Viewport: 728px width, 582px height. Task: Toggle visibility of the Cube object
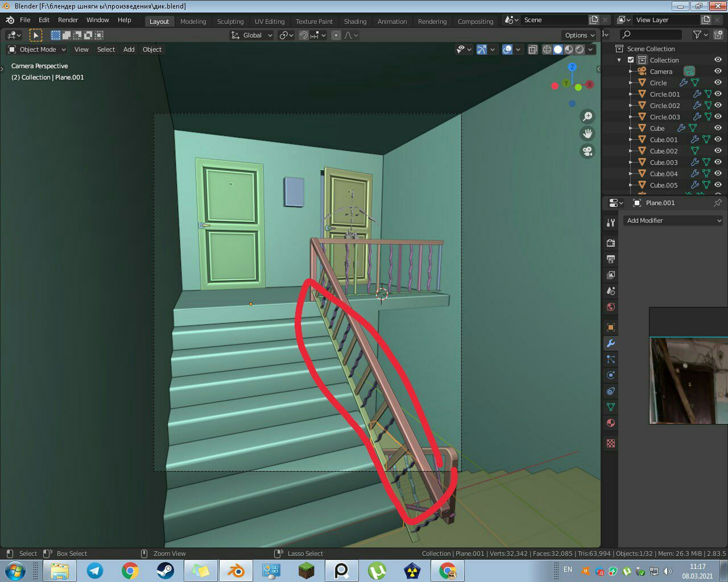pos(718,128)
